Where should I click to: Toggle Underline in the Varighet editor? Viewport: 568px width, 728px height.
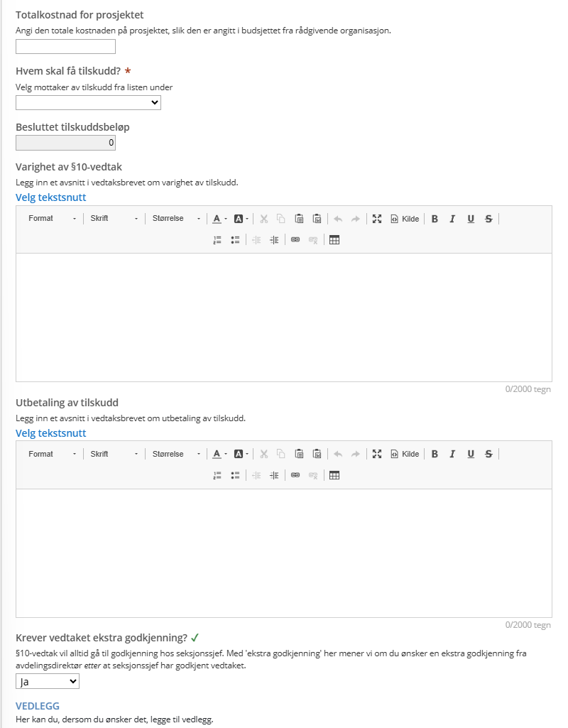point(471,219)
